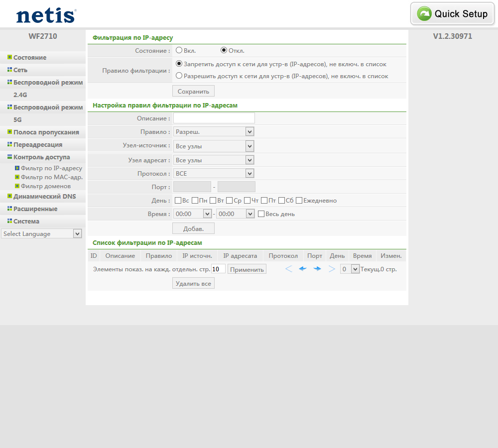Click the green Quick Setup arrow icon
498x448 pixels.
424,13
